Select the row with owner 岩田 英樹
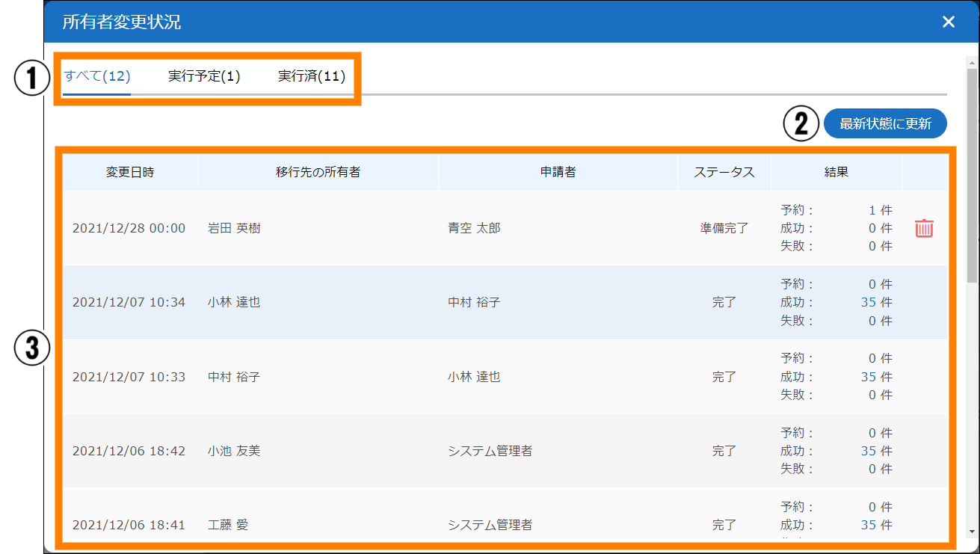Screen dimensions: 980x554 [x=234, y=228]
